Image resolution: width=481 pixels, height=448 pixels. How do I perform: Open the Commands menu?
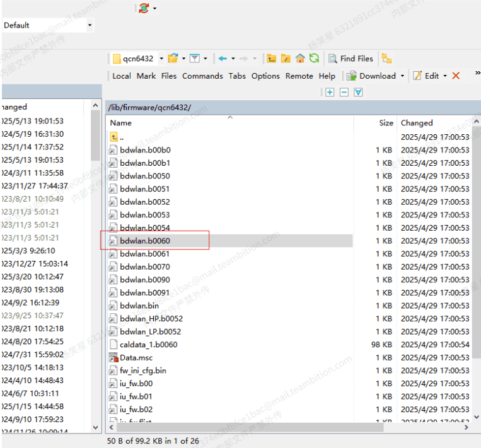202,76
